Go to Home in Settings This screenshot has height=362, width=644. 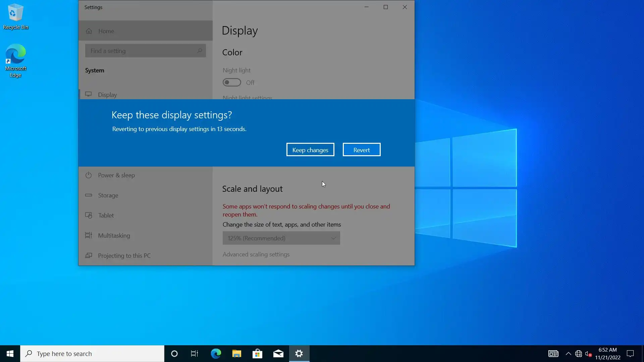click(x=106, y=31)
